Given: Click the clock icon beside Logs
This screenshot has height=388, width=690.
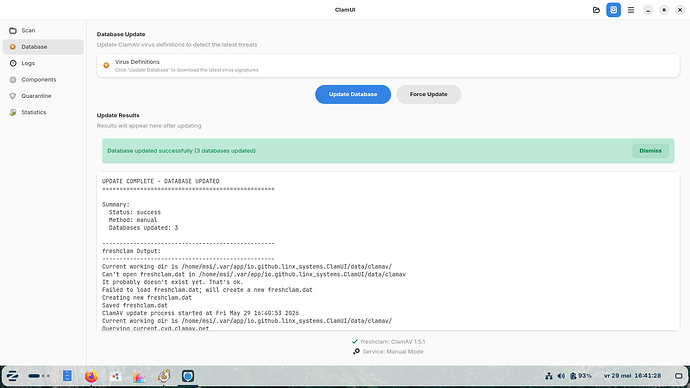Looking at the screenshot, I should (13, 63).
